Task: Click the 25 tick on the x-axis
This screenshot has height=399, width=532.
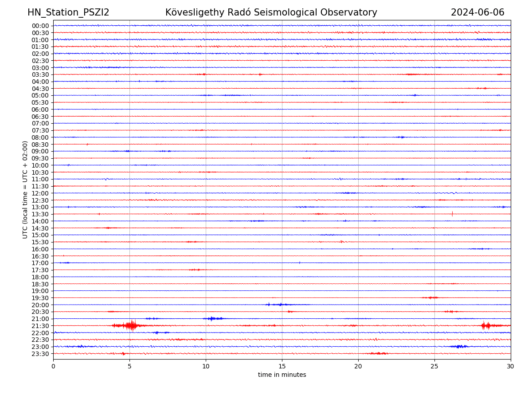Action: point(434,367)
